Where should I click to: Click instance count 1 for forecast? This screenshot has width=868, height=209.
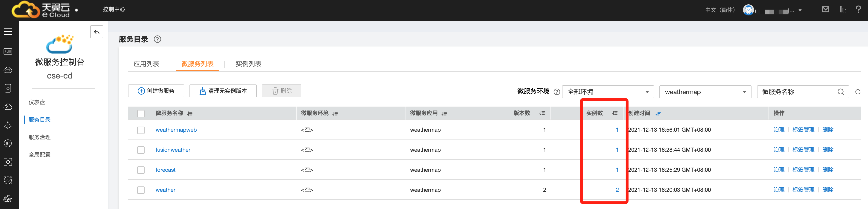617,170
